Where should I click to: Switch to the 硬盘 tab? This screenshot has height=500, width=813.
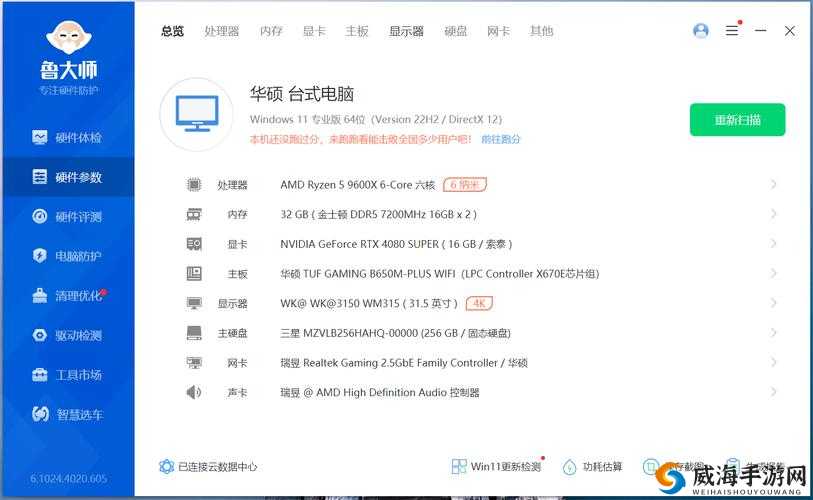click(456, 31)
